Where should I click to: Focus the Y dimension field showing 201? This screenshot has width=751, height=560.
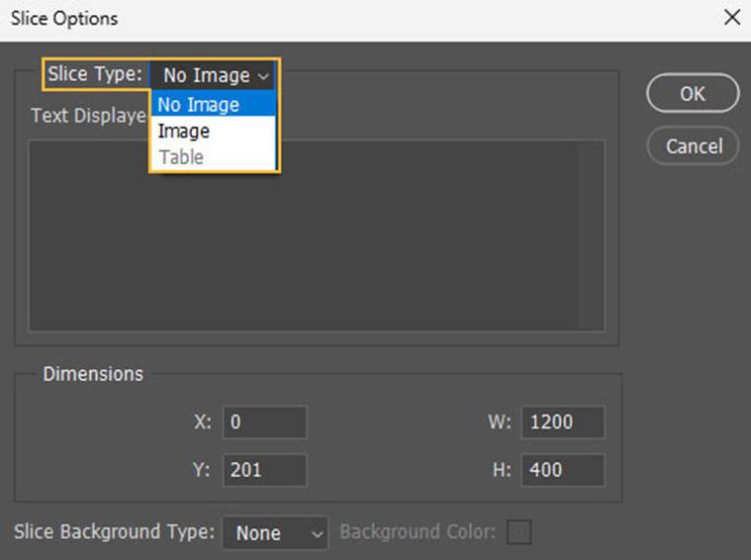click(264, 469)
